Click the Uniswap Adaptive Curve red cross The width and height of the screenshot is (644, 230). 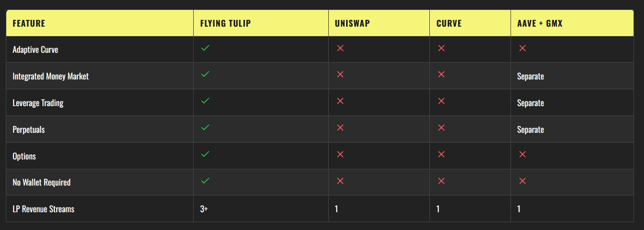[340, 48]
